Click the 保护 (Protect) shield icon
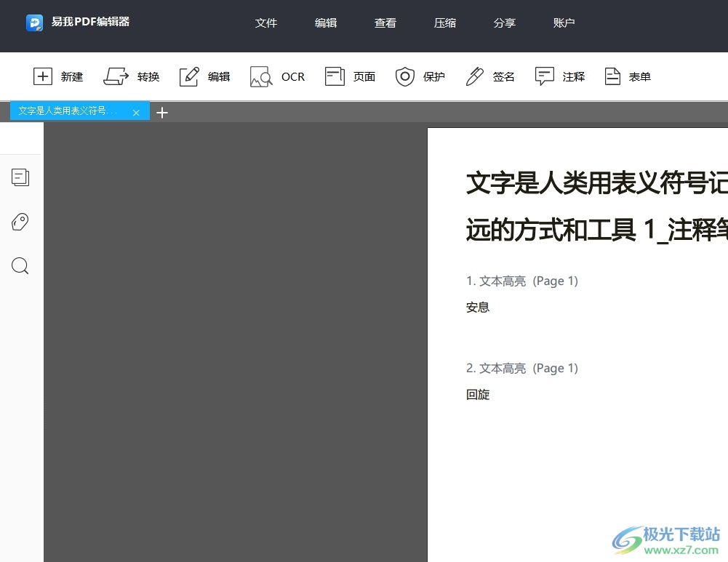This screenshot has width=728, height=562. 405,76
